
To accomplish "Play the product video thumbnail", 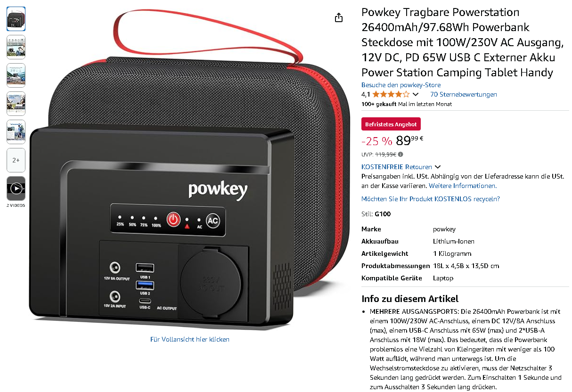I will [x=16, y=188].
